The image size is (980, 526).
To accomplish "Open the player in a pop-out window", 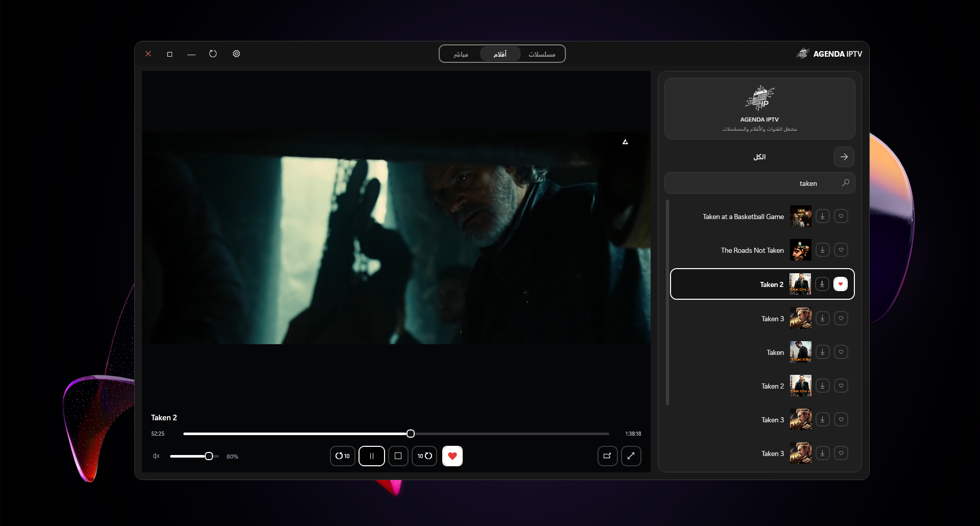I will [x=608, y=456].
